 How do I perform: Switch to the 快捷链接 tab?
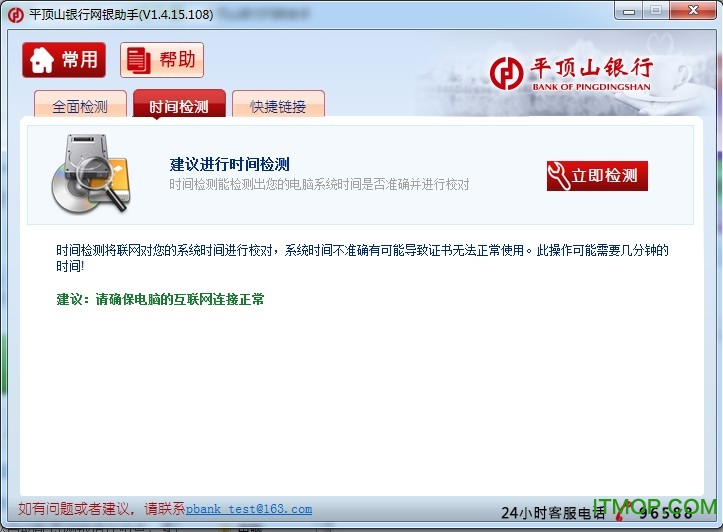coord(279,104)
